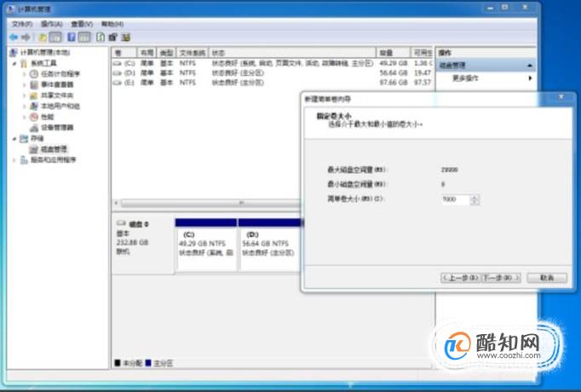Screen dimensions: 581x392
Task: Click the 磁盘管理 icon in tree
Action: point(34,149)
